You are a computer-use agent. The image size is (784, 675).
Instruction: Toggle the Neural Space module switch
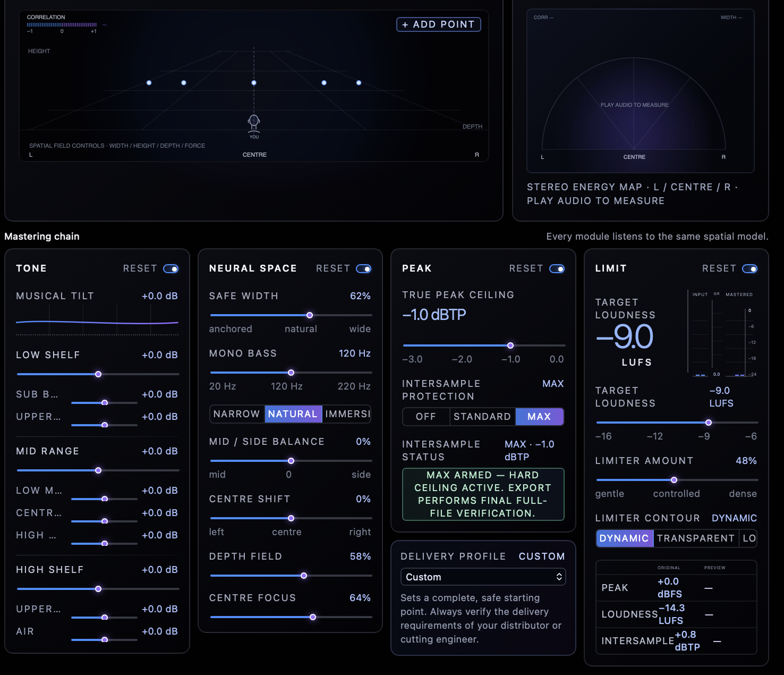click(364, 269)
